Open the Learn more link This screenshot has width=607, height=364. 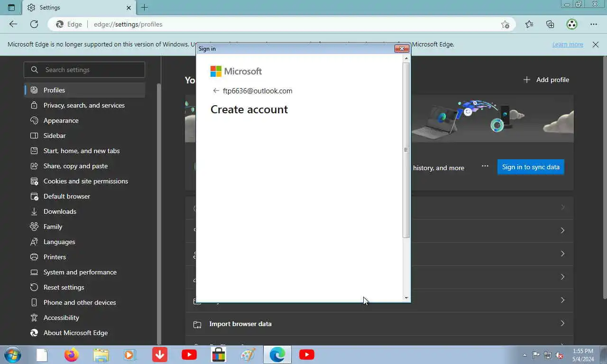click(568, 45)
